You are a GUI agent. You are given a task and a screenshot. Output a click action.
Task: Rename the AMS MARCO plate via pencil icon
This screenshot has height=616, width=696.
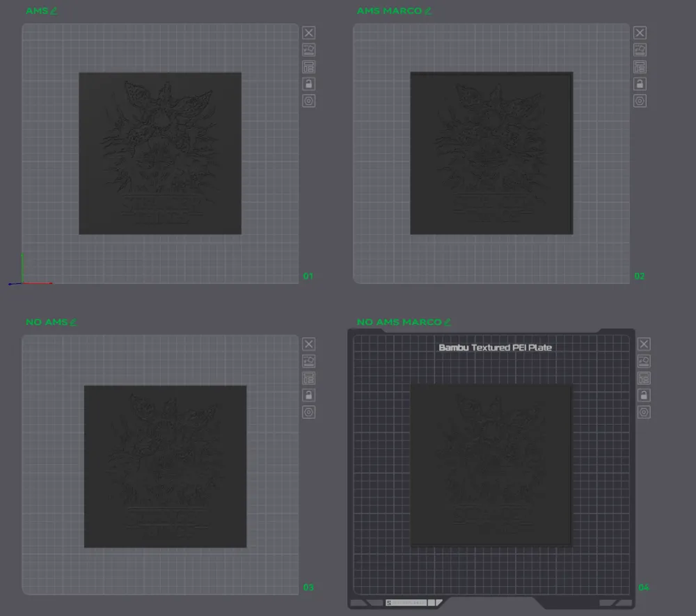tap(428, 11)
